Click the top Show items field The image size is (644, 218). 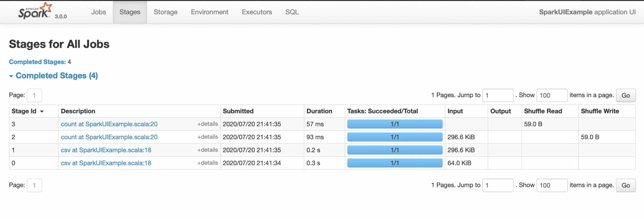[x=552, y=95]
